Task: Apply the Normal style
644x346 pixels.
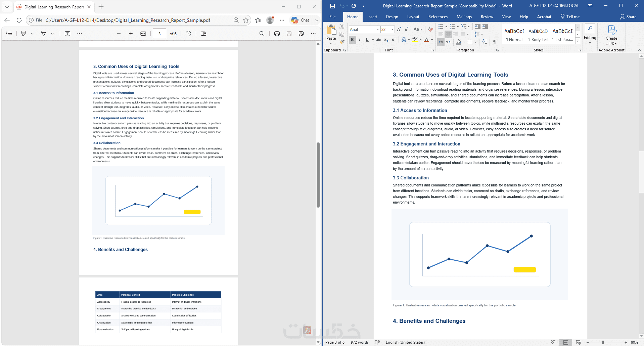Action: tap(514, 35)
